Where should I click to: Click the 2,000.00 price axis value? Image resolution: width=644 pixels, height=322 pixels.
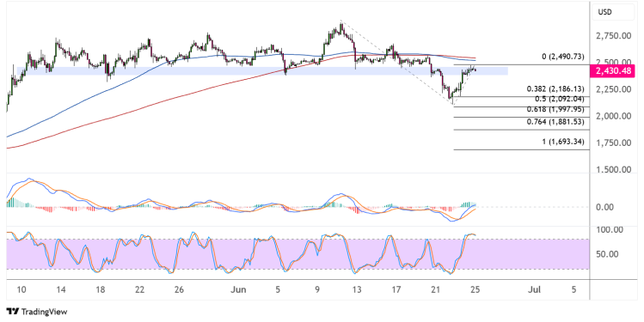(613, 116)
